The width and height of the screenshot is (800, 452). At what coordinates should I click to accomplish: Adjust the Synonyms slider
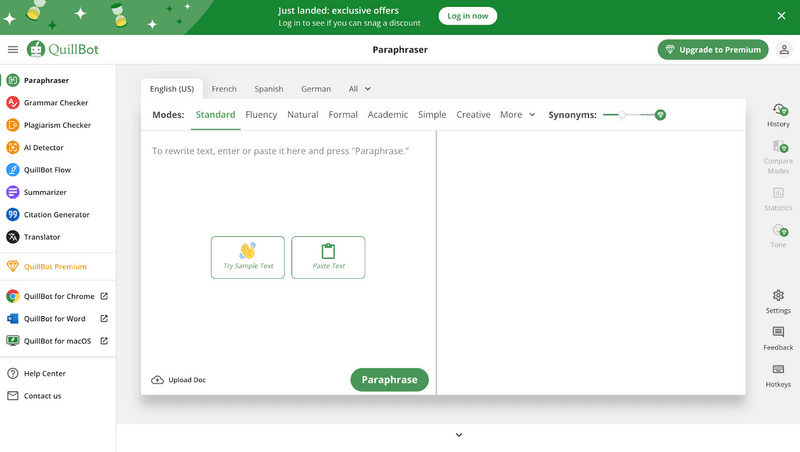pos(622,115)
